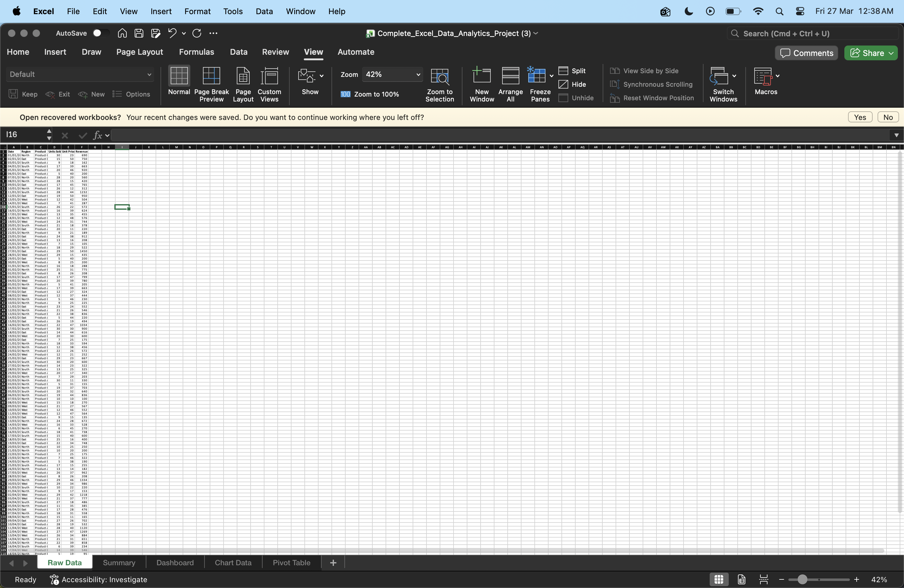The width and height of the screenshot is (904, 588).
Task: Click the Wi-Fi status icon
Action: pyautogui.click(x=758, y=11)
